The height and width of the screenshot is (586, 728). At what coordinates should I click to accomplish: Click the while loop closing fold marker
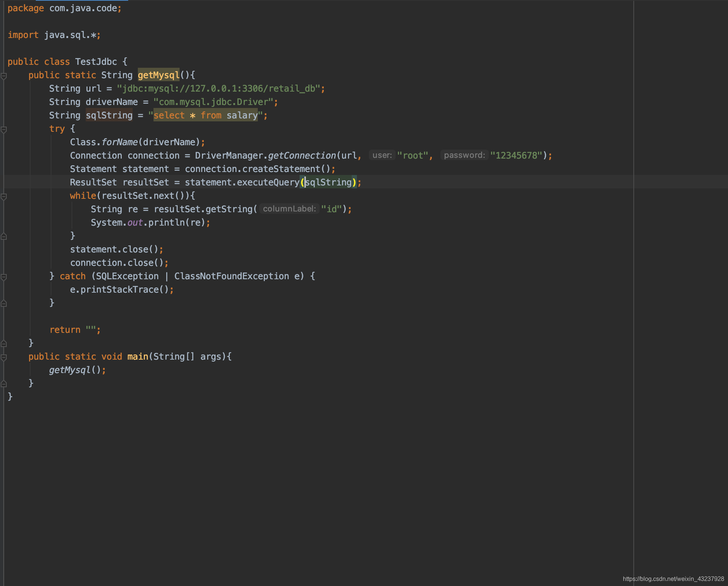point(4,236)
